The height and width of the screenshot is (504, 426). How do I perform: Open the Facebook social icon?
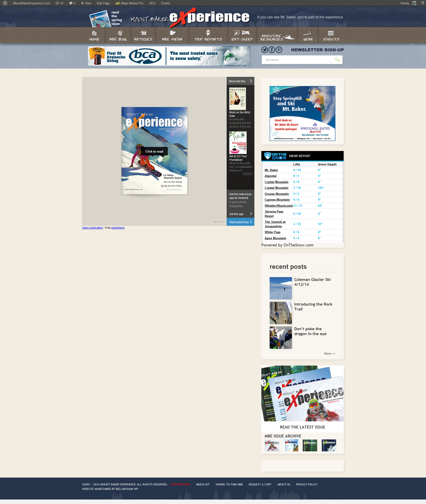272,50
